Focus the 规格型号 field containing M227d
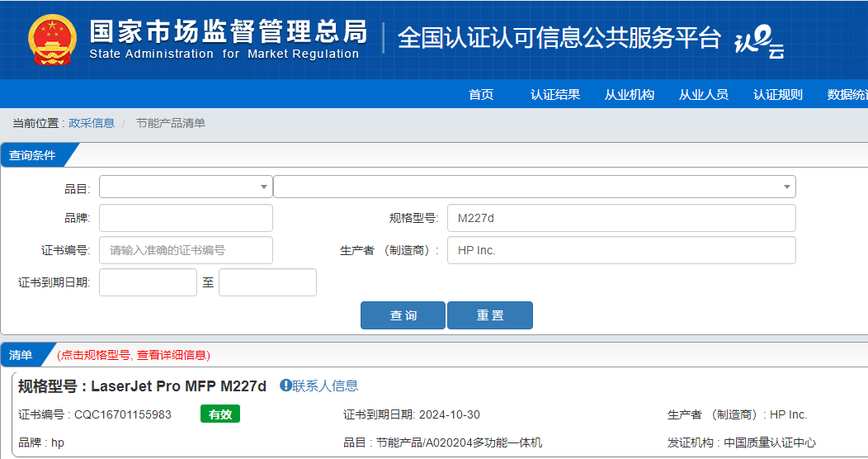Viewport: 868px width, 459px height. coord(621,218)
